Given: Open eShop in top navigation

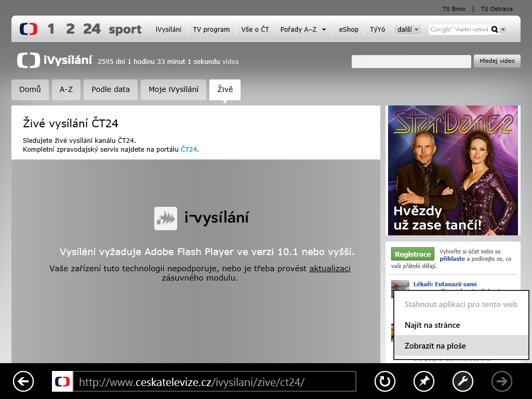Looking at the screenshot, I should [x=349, y=30].
